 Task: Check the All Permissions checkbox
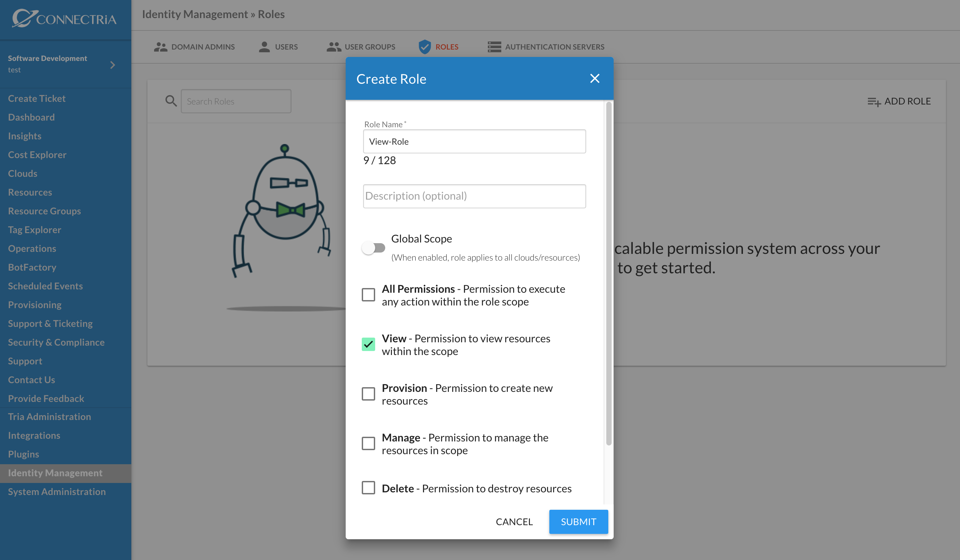[368, 294]
